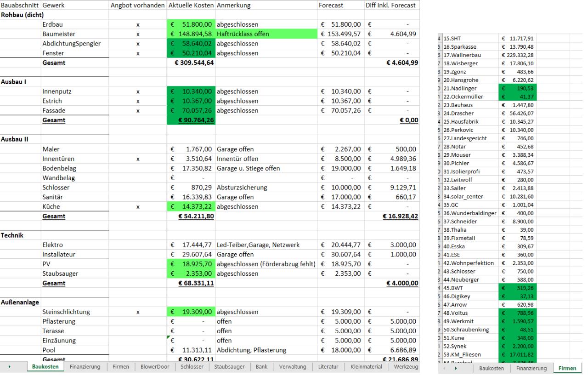Open the Kleinmaterial sheet tab

pyautogui.click(x=366, y=367)
